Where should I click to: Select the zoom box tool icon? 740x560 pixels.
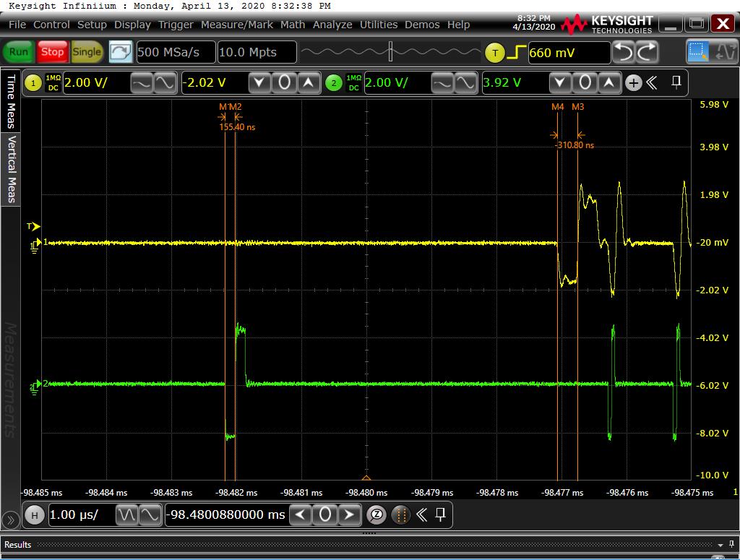click(698, 52)
